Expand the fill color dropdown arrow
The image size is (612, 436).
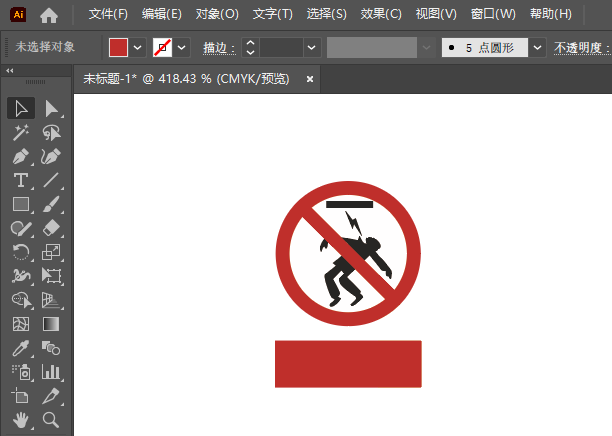click(137, 48)
